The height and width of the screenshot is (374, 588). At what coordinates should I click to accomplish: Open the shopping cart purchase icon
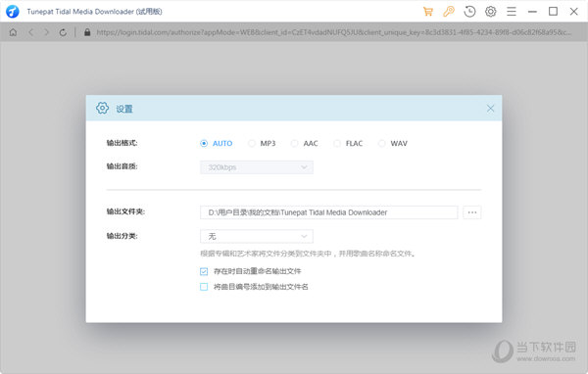point(428,12)
